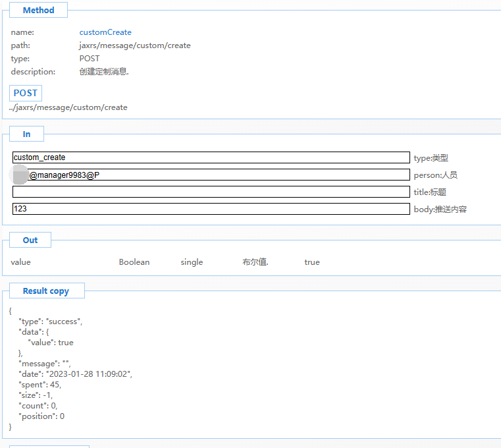Click the "size": -1 result line
Viewport: 501px width, 448px height.
(36, 395)
